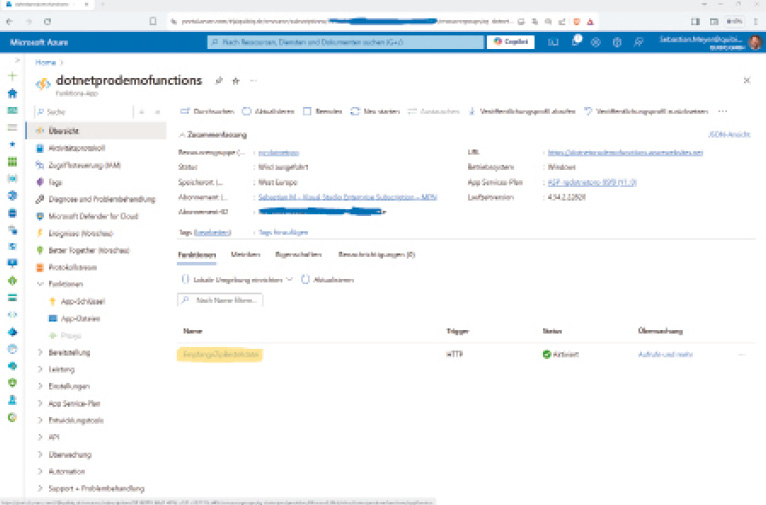The width and height of the screenshot is (766, 505).
Task: Switch to the Benachrichtigungen (0) tab
Action: pos(377,255)
